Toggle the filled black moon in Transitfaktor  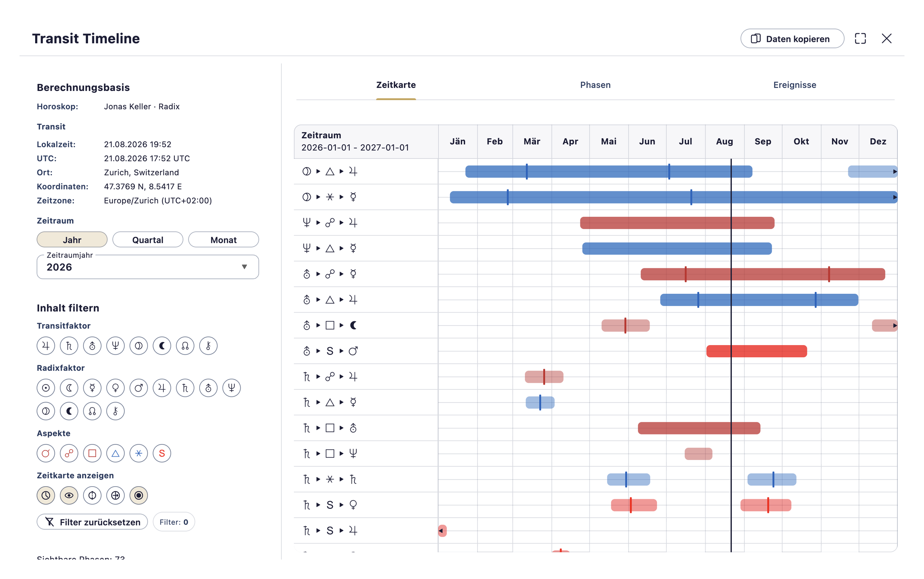pos(162,346)
